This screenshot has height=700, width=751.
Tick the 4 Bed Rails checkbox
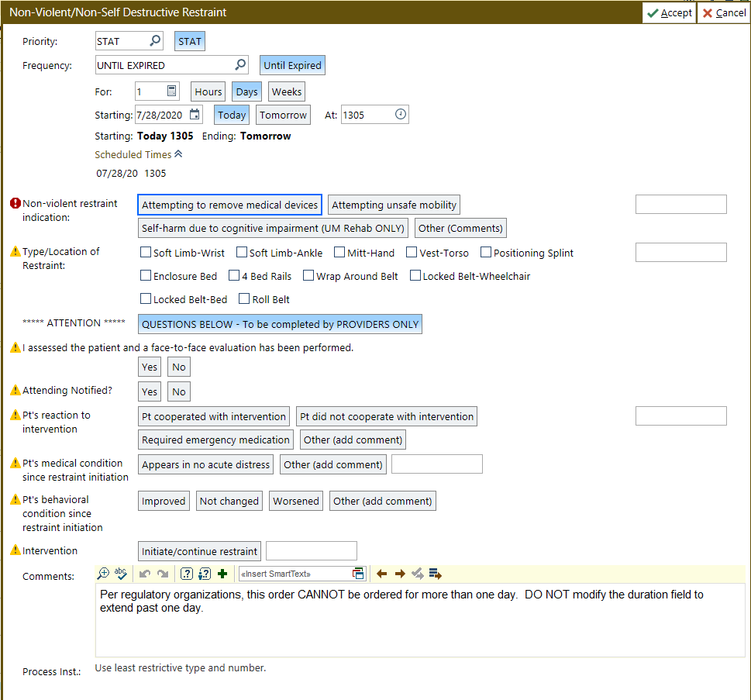tap(234, 275)
